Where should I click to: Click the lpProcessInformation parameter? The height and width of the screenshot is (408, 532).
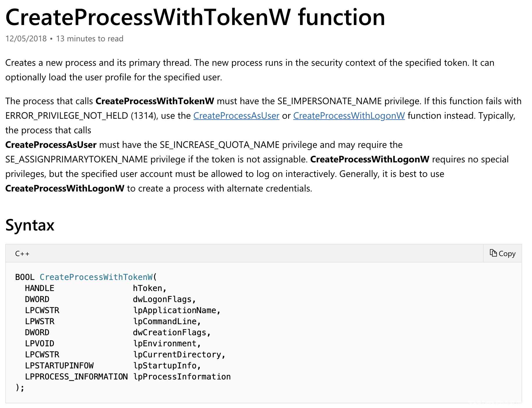[182, 377]
